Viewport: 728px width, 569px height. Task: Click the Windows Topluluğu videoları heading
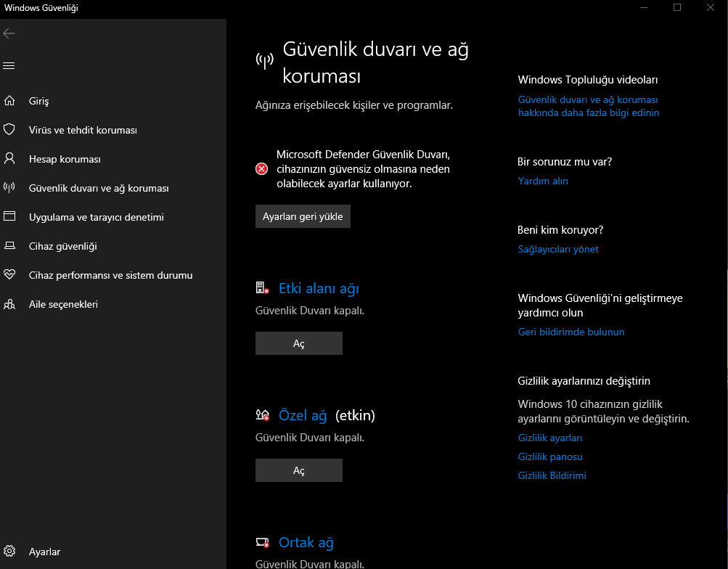click(587, 80)
